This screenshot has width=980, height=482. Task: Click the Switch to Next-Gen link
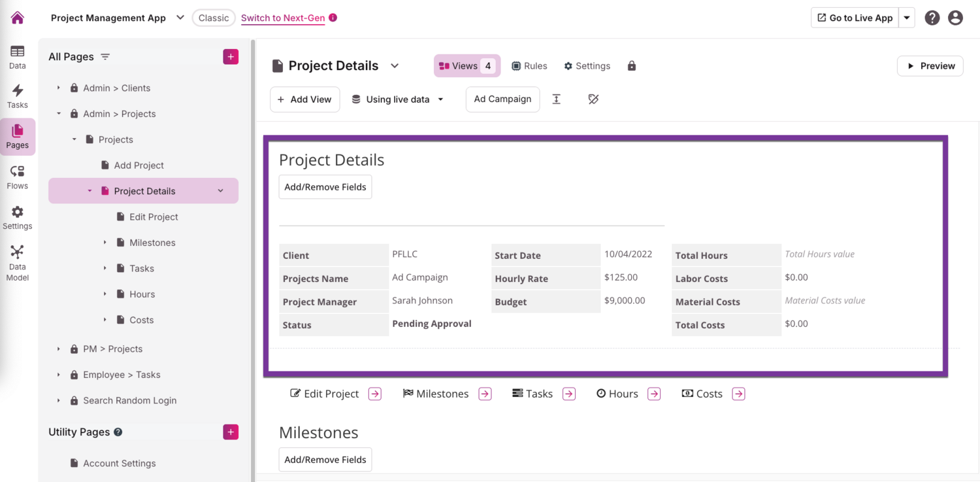(283, 18)
